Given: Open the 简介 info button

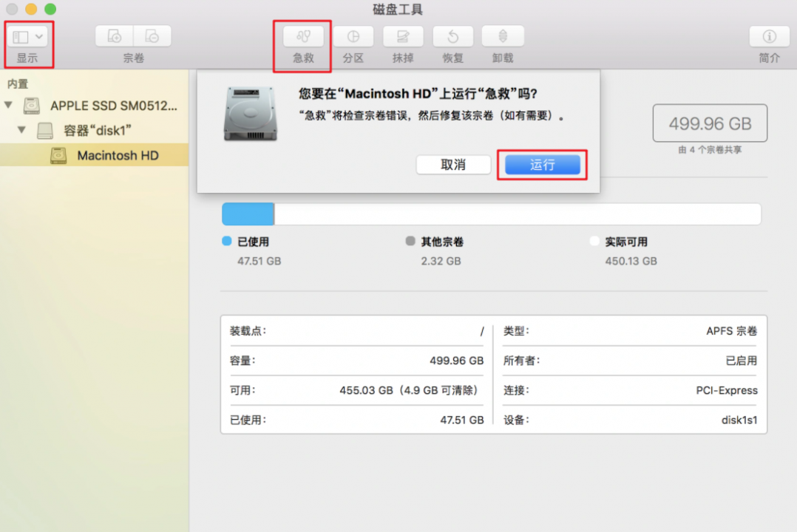Looking at the screenshot, I should 769,36.
